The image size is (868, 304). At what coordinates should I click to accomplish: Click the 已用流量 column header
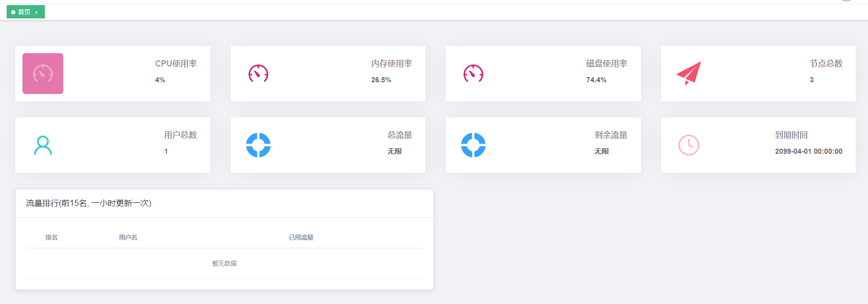point(301,238)
